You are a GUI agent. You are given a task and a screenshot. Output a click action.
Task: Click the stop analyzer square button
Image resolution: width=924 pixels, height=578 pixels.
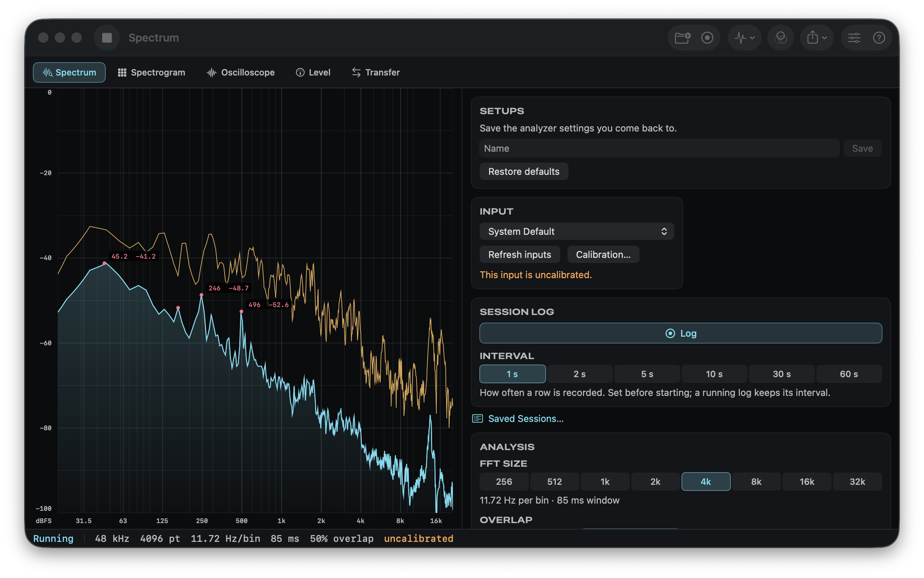(107, 38)
